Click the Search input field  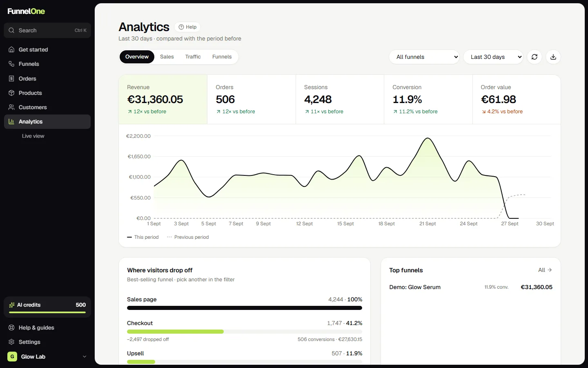pos(47,30)
